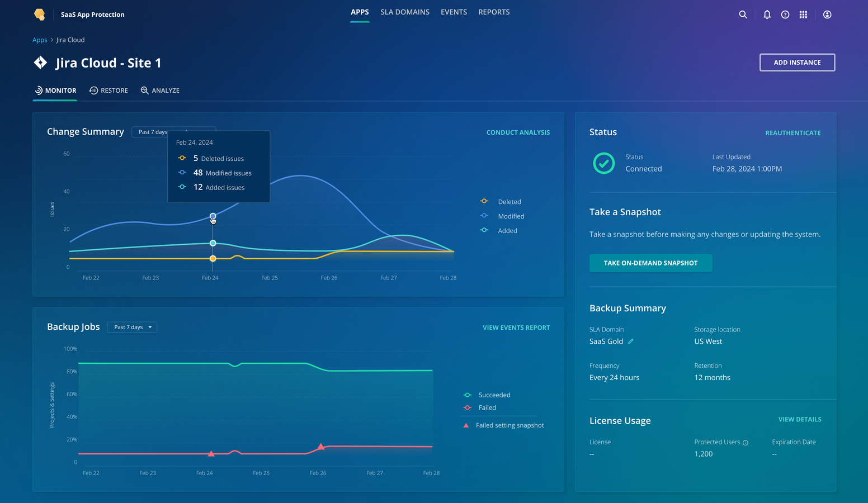Click the SaaS Gold SLA domain value
868x503 pixels.
coord(606,341)
